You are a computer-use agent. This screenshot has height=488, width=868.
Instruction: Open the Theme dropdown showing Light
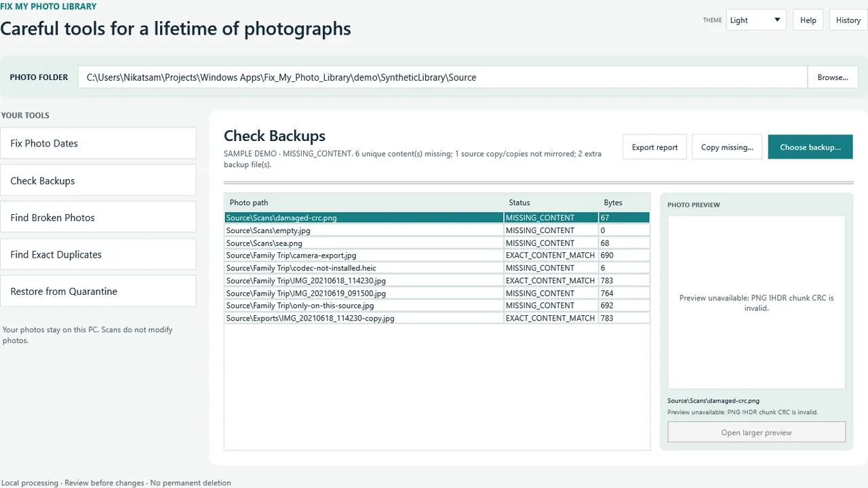756,20
